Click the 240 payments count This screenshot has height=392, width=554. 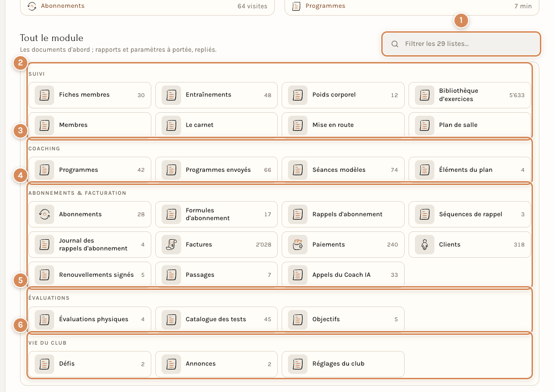coord(392,245)
